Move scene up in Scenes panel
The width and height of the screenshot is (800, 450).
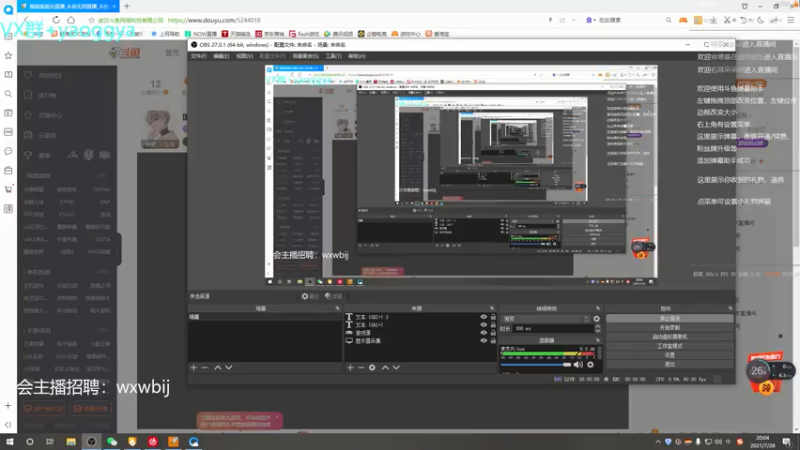tap(218, 367)
